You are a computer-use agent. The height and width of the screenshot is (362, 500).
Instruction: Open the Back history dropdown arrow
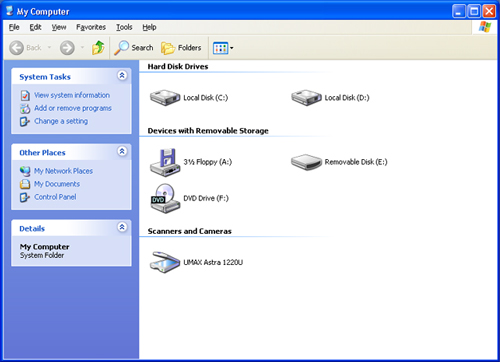[x=49, y=47]
